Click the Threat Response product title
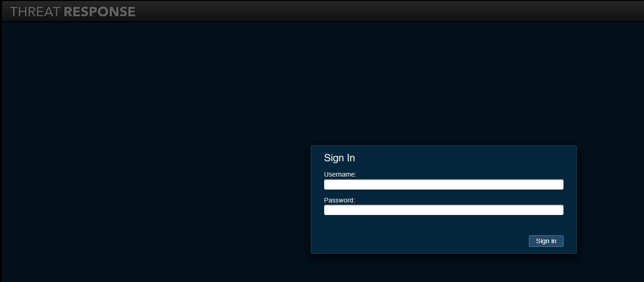644x282 pixels. click(x=73, y=12)
